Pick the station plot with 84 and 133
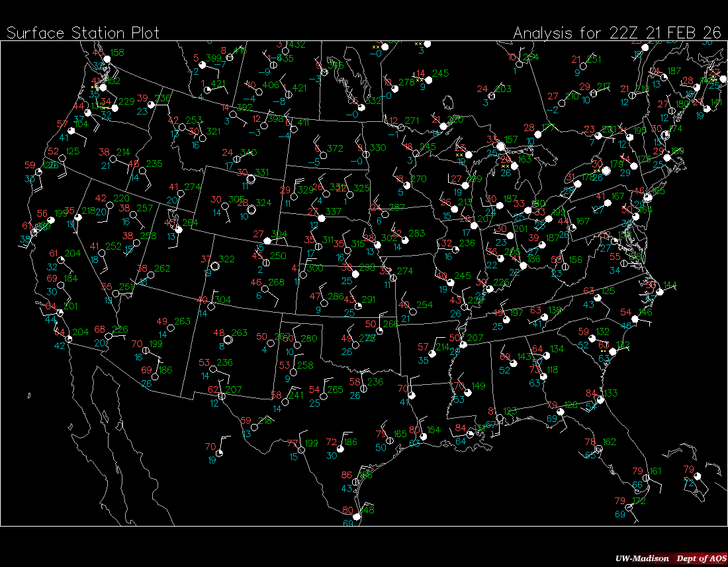Screen dimensions: 728x567 pyautogui.click(x=600, y=399)
